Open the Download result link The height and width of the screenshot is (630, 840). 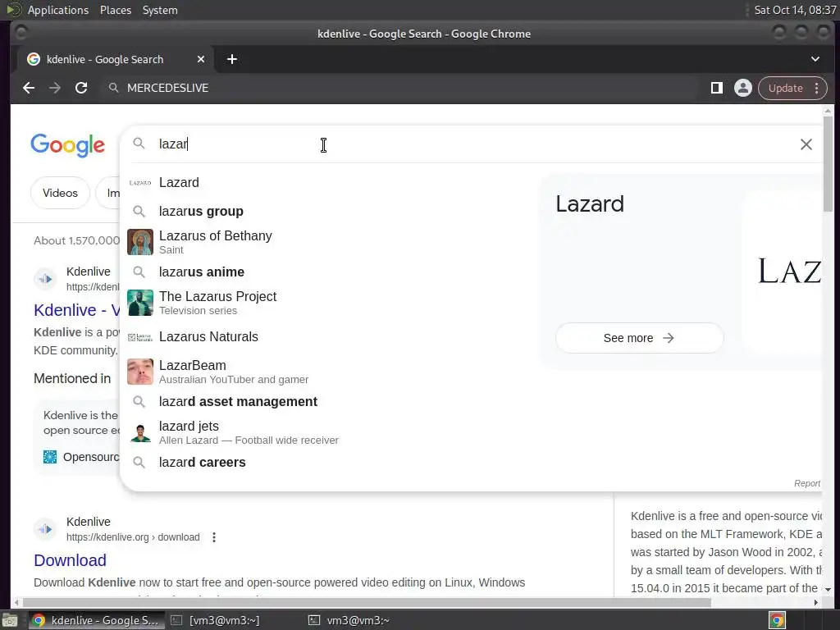[x=71, y=560]
